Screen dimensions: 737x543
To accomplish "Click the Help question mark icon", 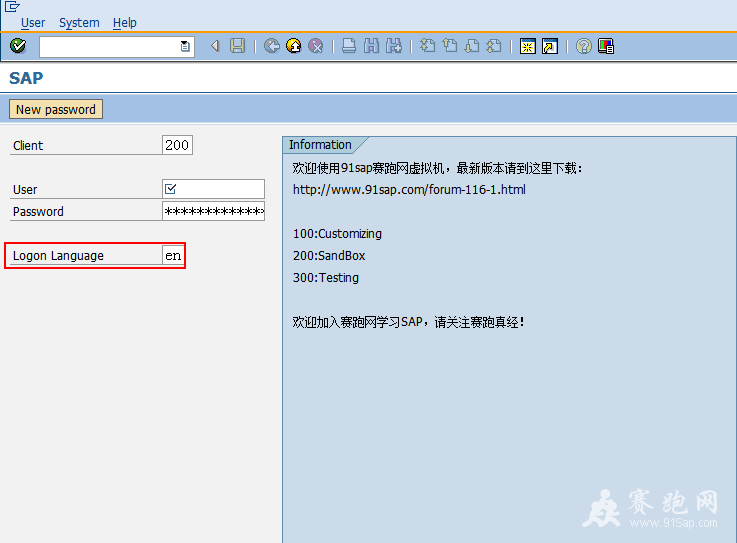I will [584, 46].
